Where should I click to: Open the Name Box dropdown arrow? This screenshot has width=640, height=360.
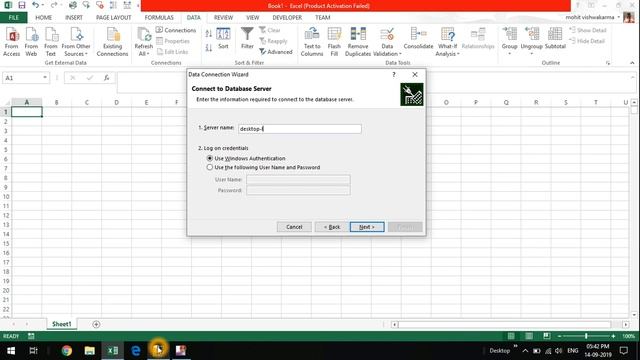pyautogui.click(x=44, y=78)
